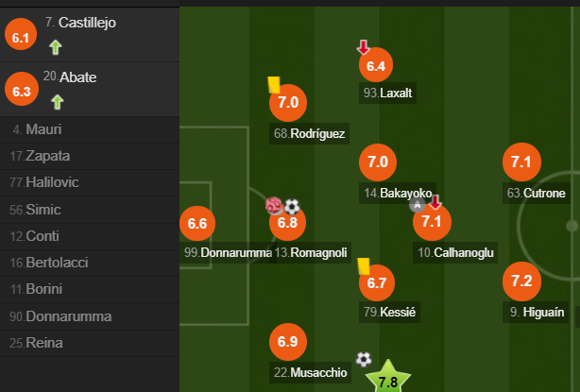This screenshot has height=392, width=580.
Task: Open Donnarumma 99 name label on pitch
Action: pyautogui.click(x=229, y=252)
